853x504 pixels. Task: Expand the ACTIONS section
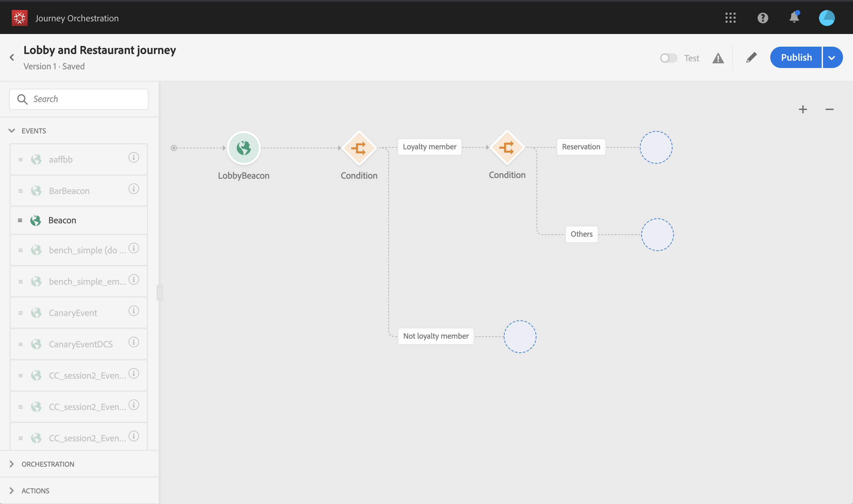[35, 490]
